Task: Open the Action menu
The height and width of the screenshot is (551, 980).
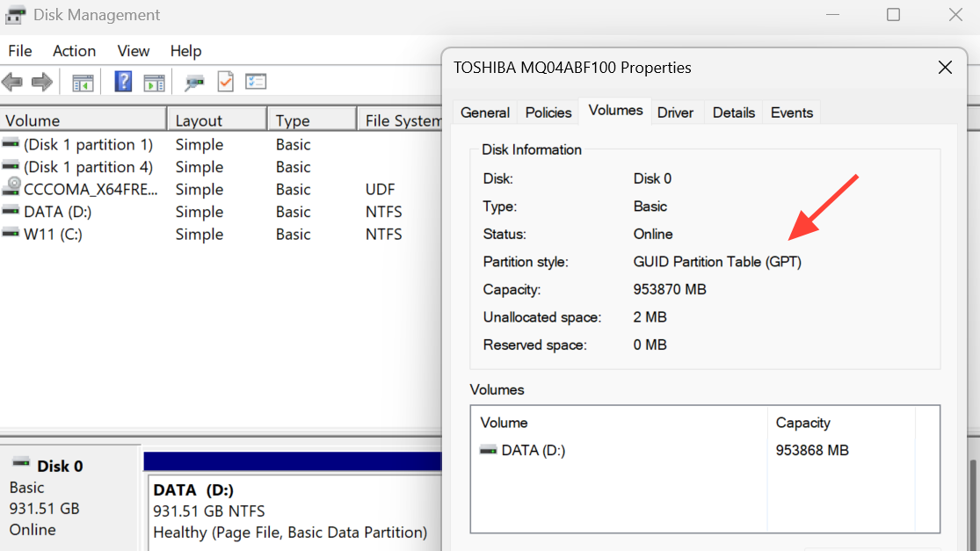Action: tap(74, 51)
